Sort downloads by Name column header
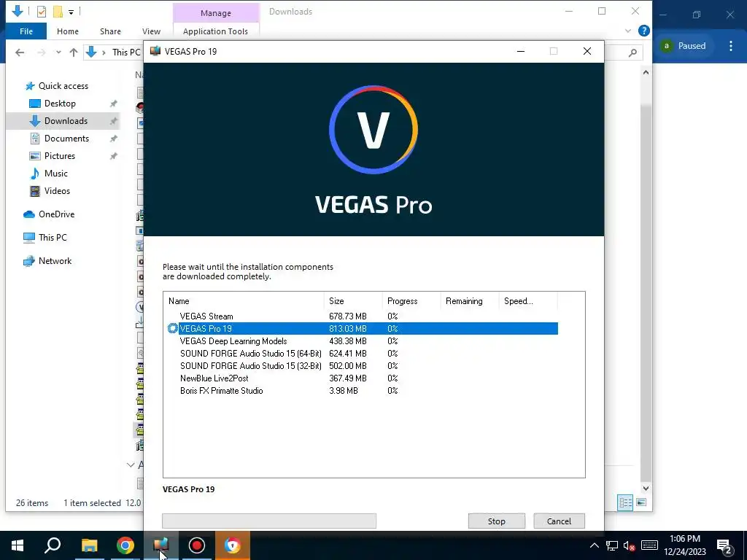 pyautogui.click(x=244, y=301)
